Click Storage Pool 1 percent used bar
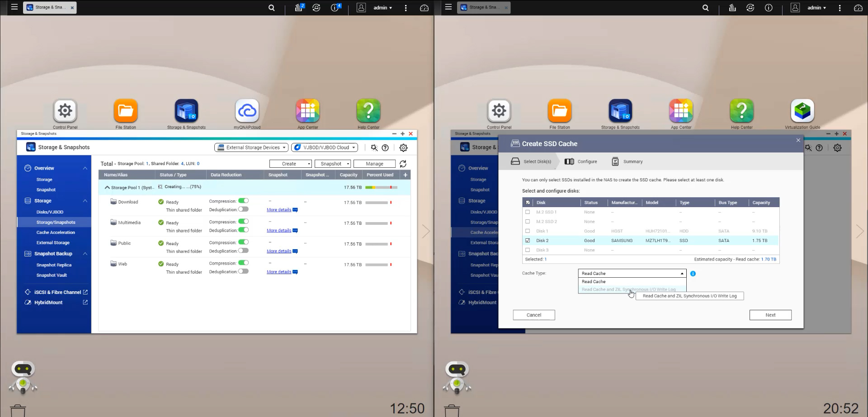Image resolution: width=868 pixels, height=417 pixels. (x=381, y=187)
